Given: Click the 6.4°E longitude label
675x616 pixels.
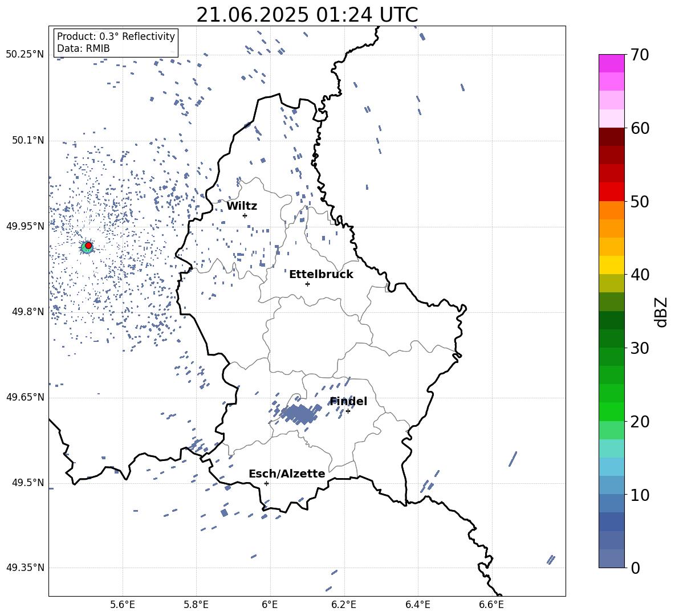Looking at the screenshot, I should (417, 605).
